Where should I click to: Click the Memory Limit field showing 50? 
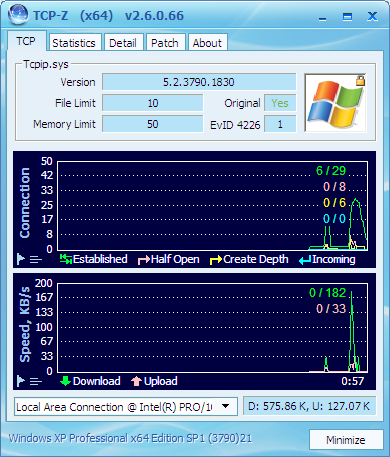pos(153,124)
